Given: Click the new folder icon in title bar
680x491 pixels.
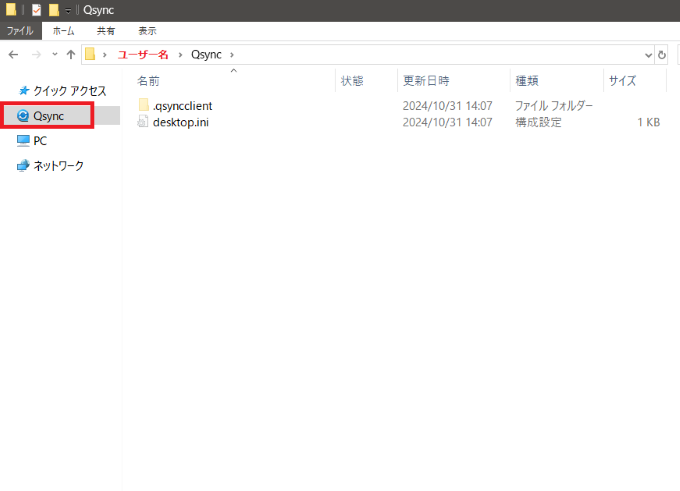Looking at the screenshot, I should pyautogui.click(x=54, y=10).
